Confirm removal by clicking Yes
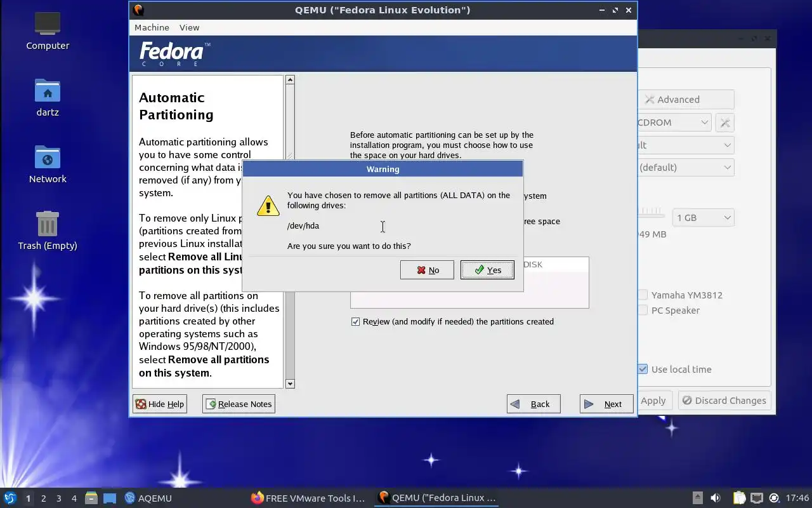 487,270
